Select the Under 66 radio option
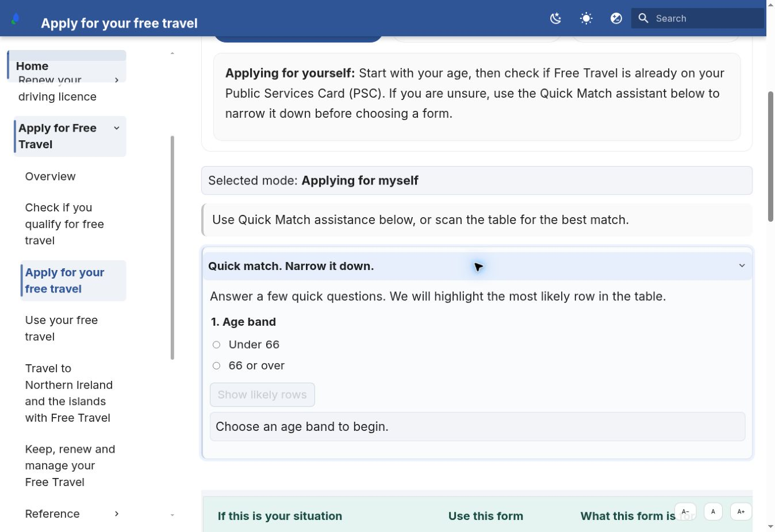This screenshot has width=775, height=532. coord(216,345)
